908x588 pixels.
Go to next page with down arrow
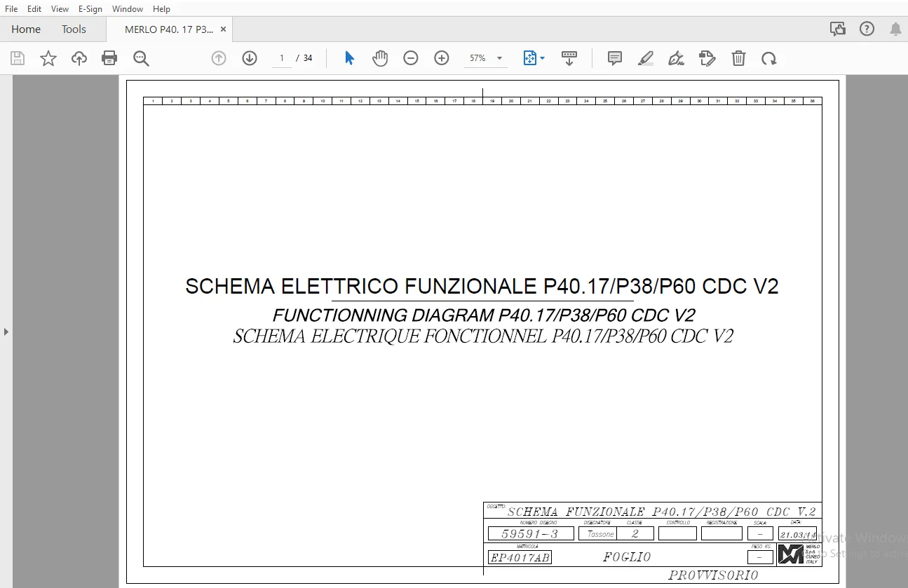(x=250, y=58)
